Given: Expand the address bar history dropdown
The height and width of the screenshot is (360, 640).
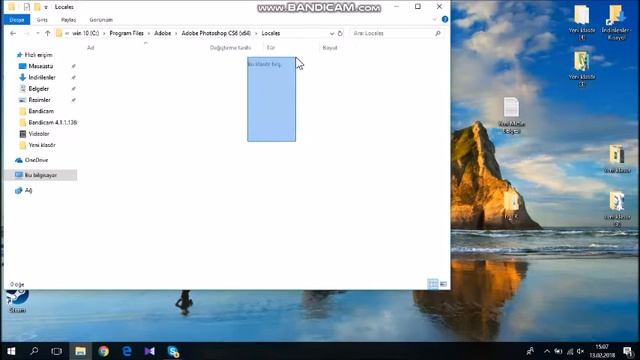Looking at the screenshot, I should 332,33.
